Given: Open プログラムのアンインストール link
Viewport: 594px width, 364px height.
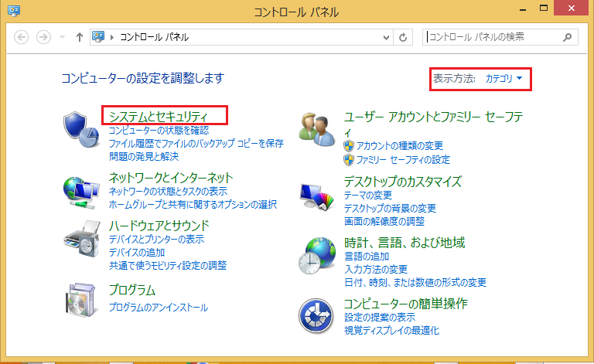Looking at the screenshot, I should pos(159,308).
